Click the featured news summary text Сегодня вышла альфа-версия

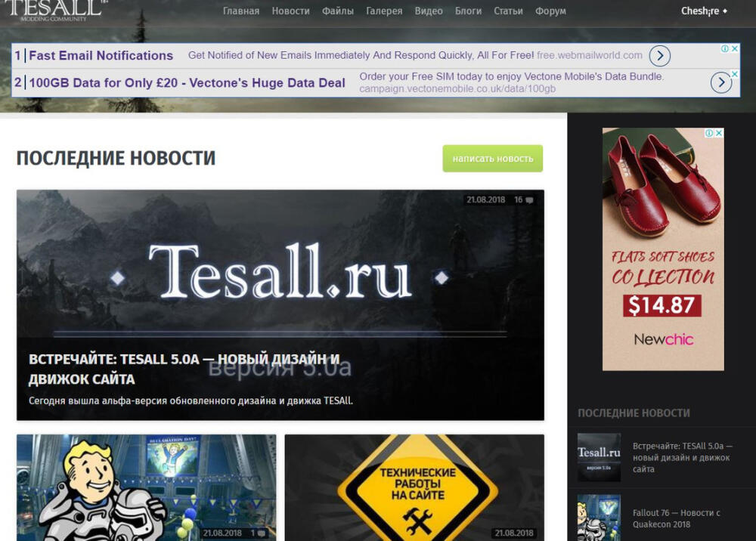[191, 400]
